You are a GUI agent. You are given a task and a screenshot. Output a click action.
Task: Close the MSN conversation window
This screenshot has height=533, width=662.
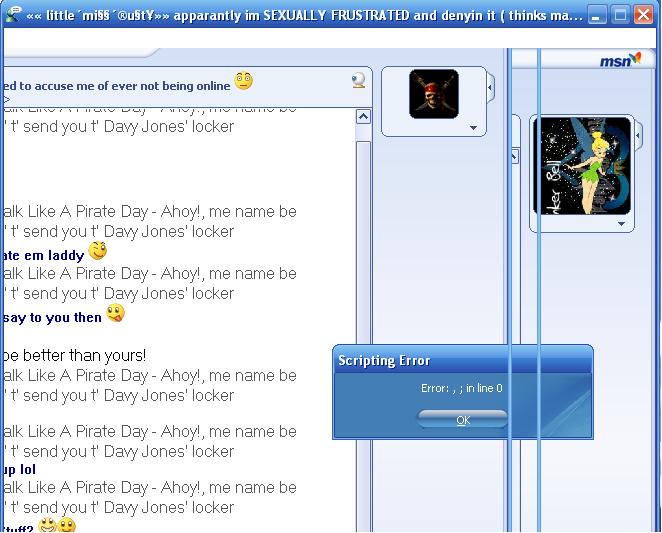click(x=643, y=14)
